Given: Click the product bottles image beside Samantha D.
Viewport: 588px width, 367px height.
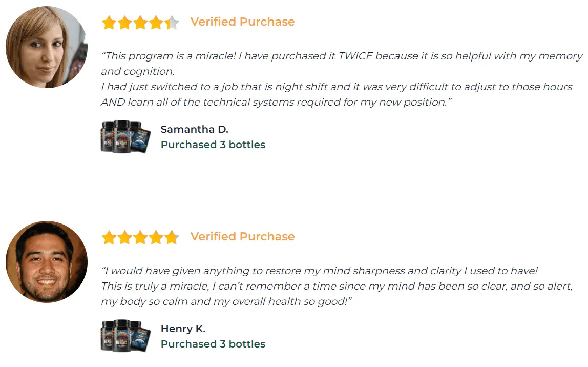Looking at the screenshot, I should pos(125,136).
